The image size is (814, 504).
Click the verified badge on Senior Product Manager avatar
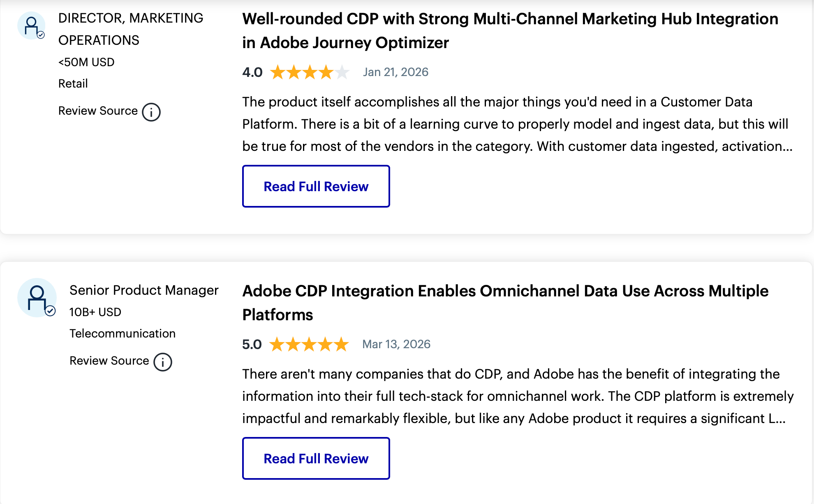pyautogui.click(x=50, y=311)
